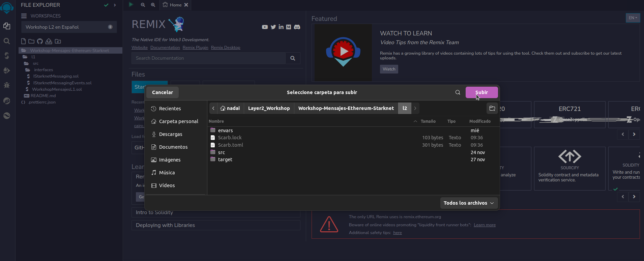
Task: Open the Remix Plugin link
Action: tap(195, 48)
